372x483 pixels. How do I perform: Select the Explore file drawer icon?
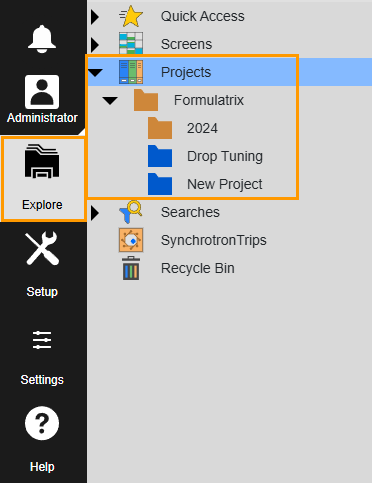42,161
